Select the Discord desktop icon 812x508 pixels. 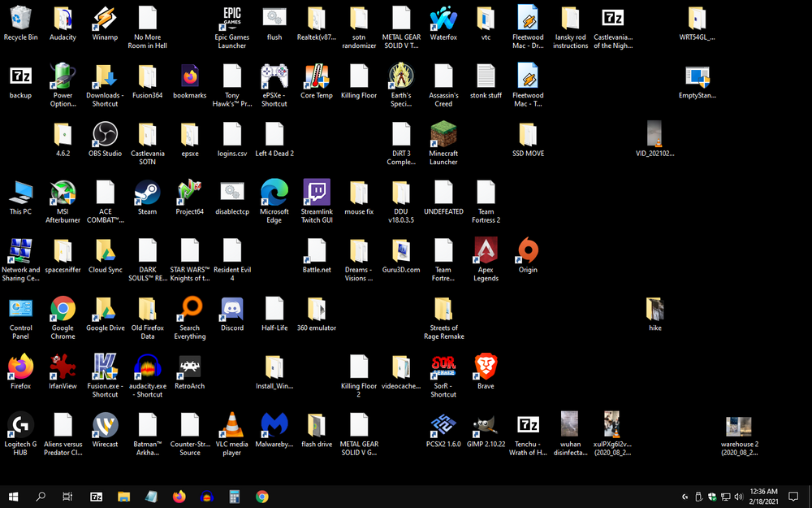click(232, 309)
